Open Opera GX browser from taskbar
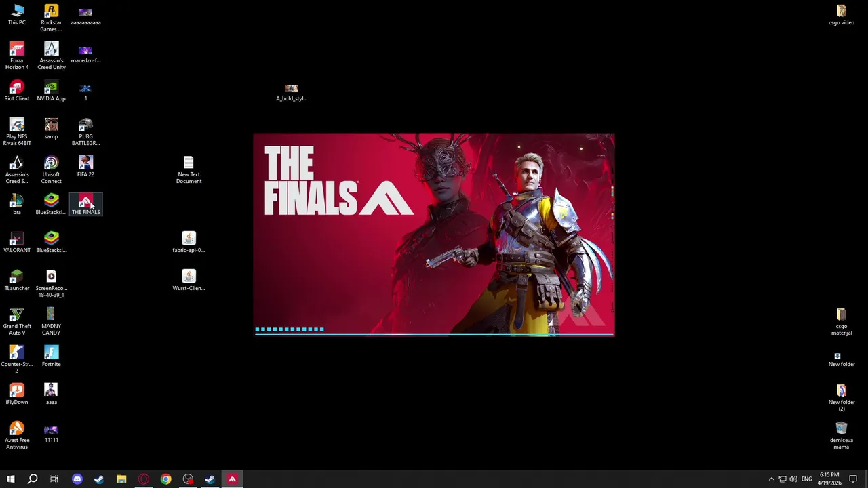 coord(144,479)
